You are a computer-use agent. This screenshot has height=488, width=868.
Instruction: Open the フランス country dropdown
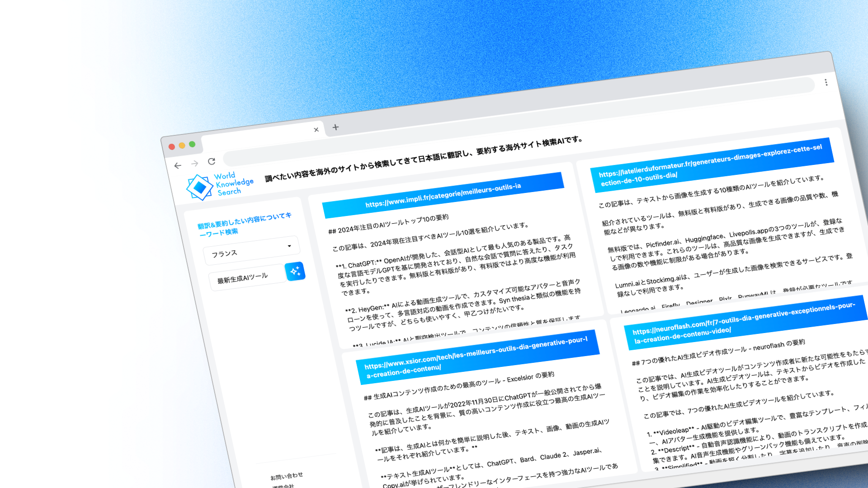[x=251, y=250]
